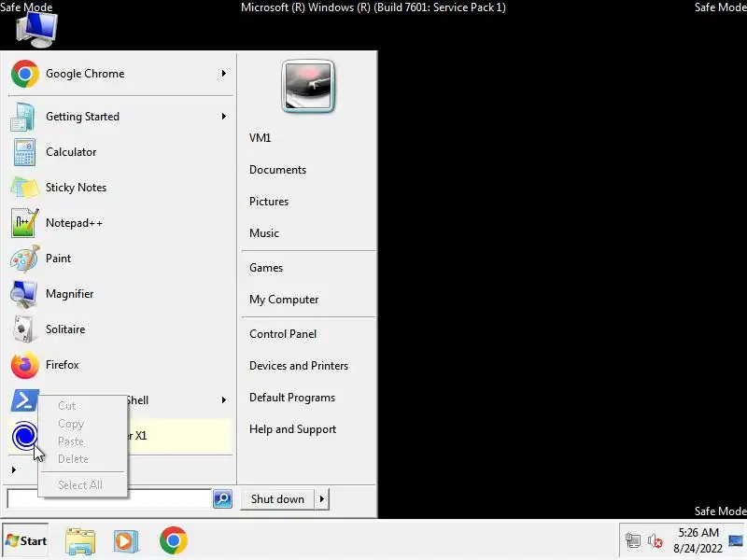
Task: Click the computer icon on desktop
Action: tap(36, 30)
